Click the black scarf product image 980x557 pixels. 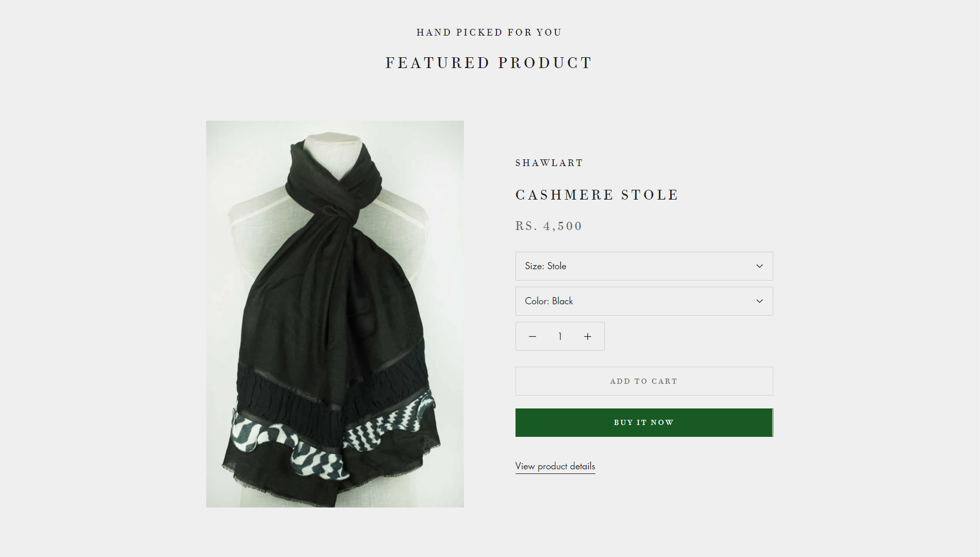(335, 314)
